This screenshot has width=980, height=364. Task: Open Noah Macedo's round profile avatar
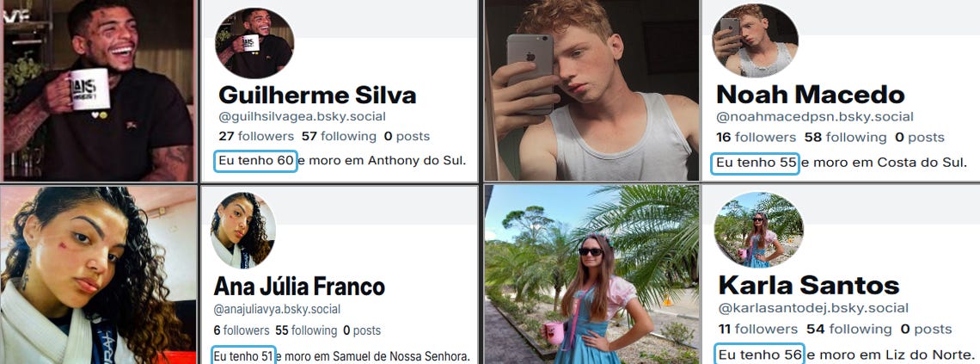(x=755, y=40)
